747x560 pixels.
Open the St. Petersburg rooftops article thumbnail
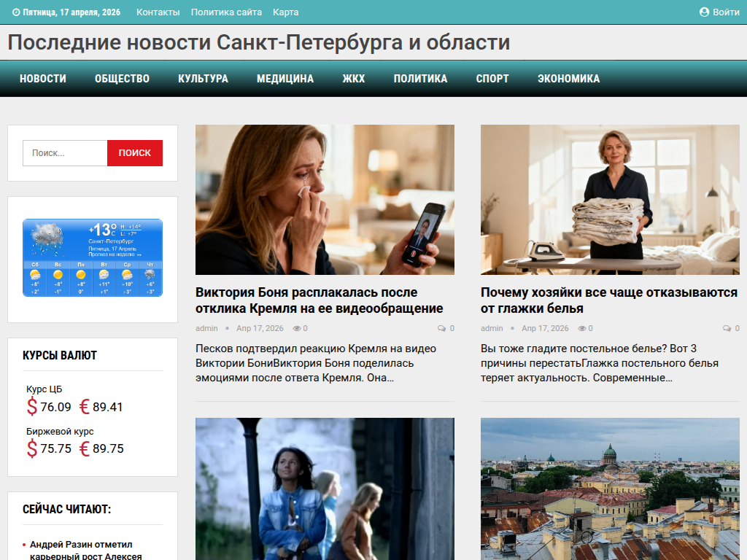[x=611, y=489]
